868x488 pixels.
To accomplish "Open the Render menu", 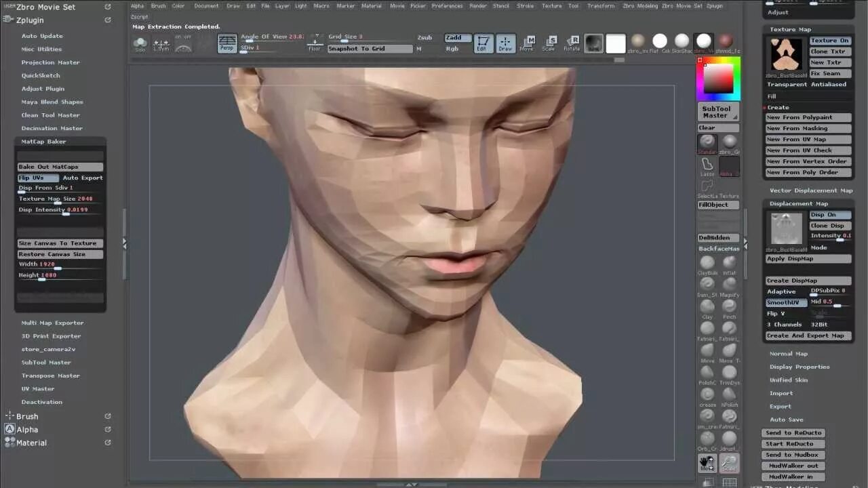I will [x=478, y=6].
